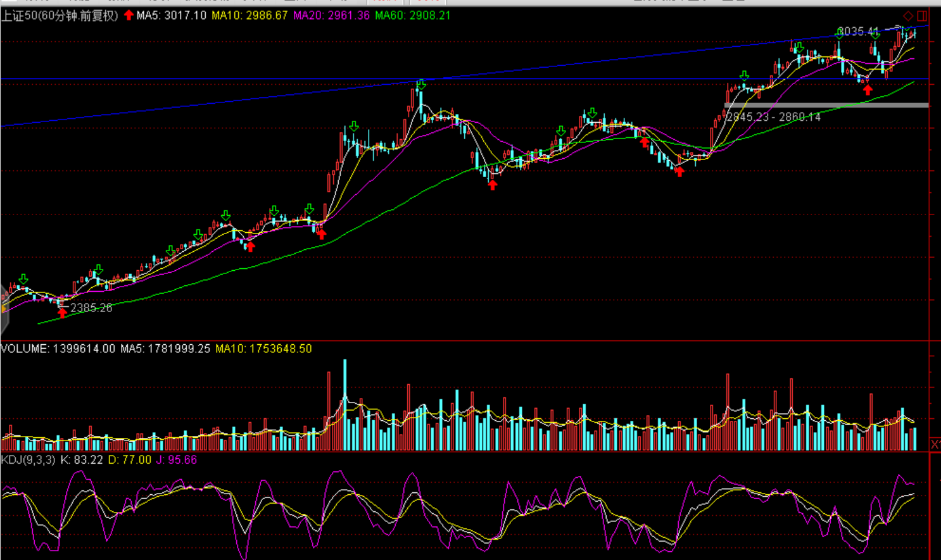This screenshot has width=941, height=560.
Task: Click the gray hexagon handle on left edge
Action: [4, 309]
